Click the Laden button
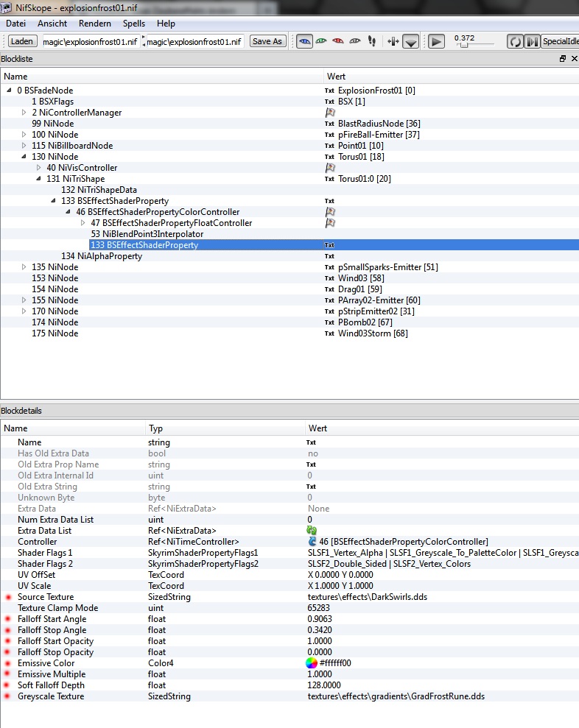The image size is (579, 728). point(23,41)
